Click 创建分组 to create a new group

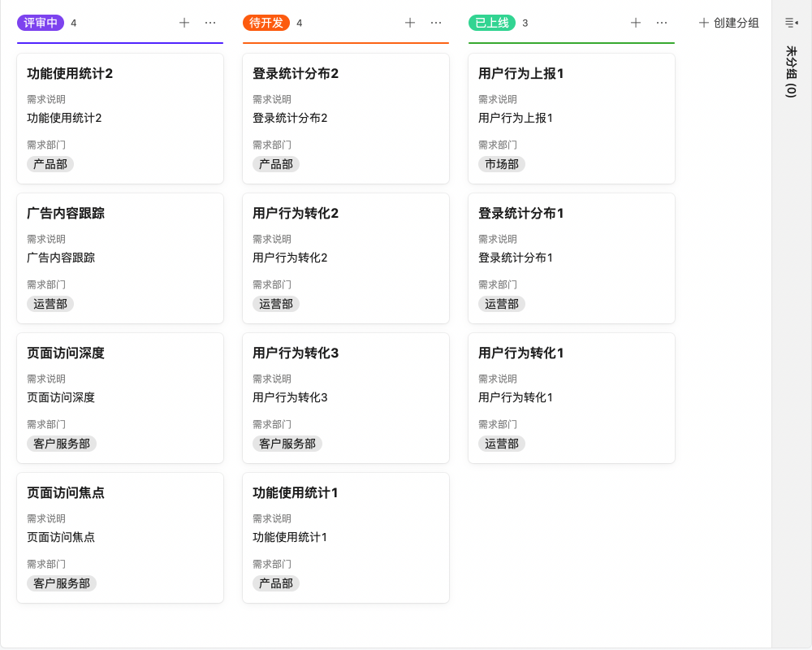(x=735, y=23)
